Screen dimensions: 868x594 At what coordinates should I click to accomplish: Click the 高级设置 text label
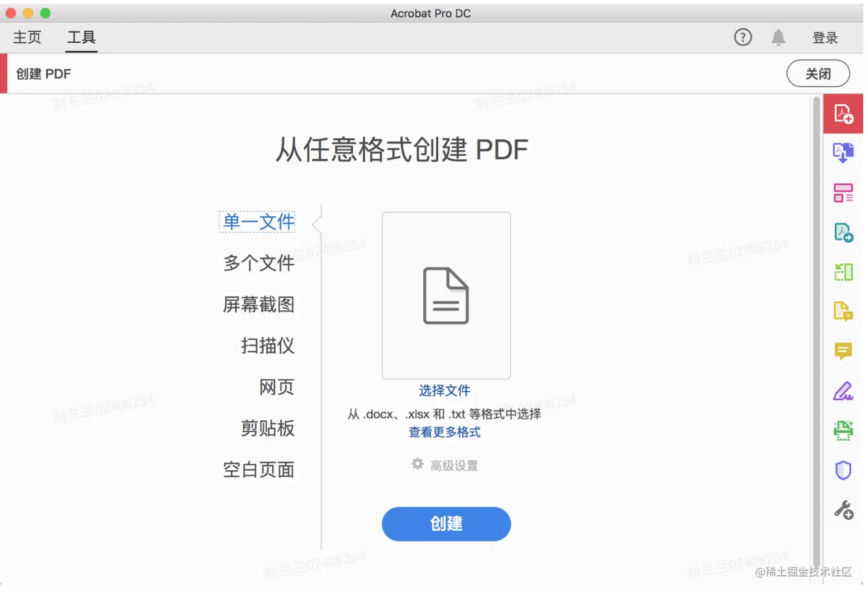(x=454, y=465)
